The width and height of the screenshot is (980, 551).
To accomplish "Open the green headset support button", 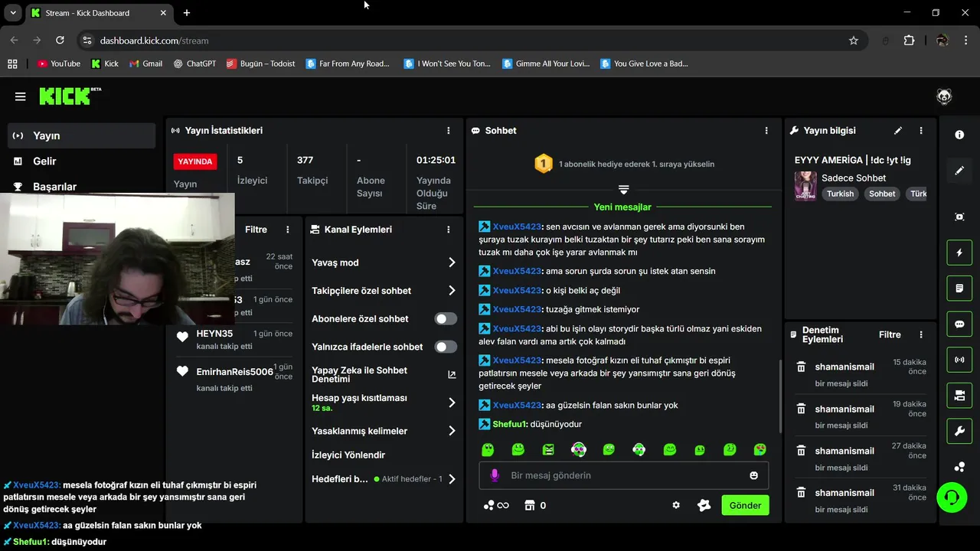I will coord(952,497).
